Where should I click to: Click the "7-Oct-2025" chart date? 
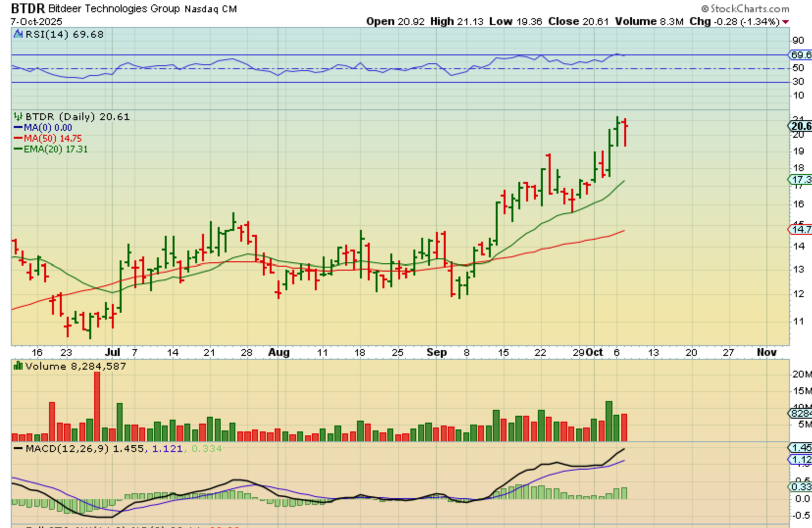tap(36, 22)
